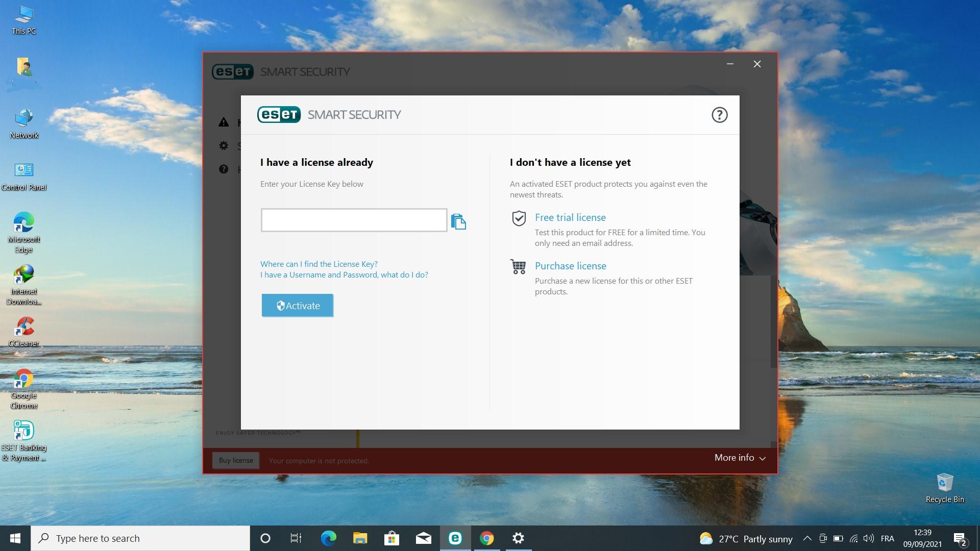Click weather widget 27°C Partly sunny

746,539
